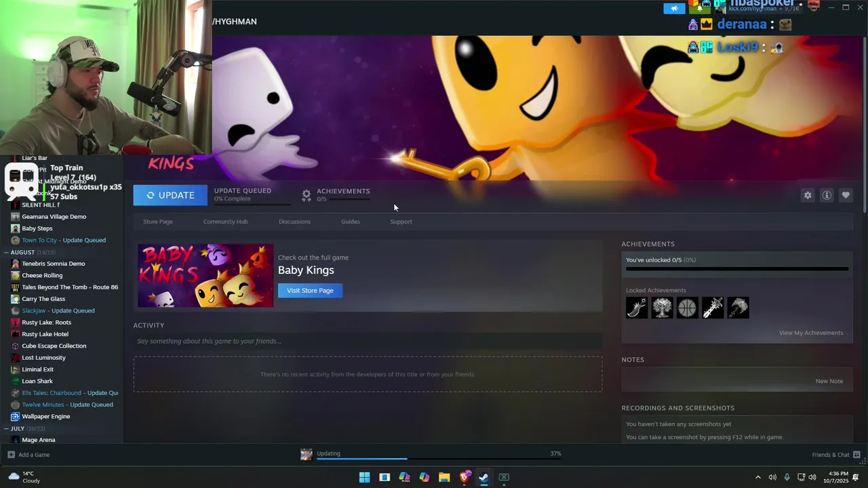Click the blue UPDATE button

(170, 195)
